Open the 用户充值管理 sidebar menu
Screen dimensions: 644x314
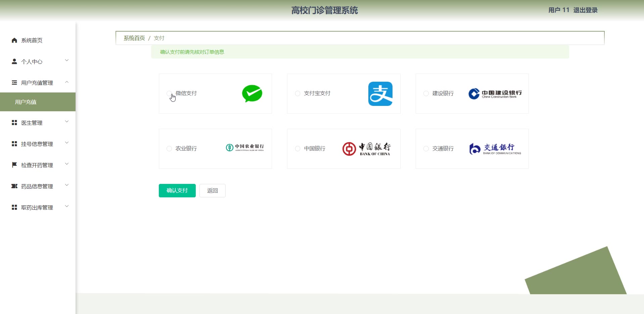pyautogui.click(x=38, y=83)
